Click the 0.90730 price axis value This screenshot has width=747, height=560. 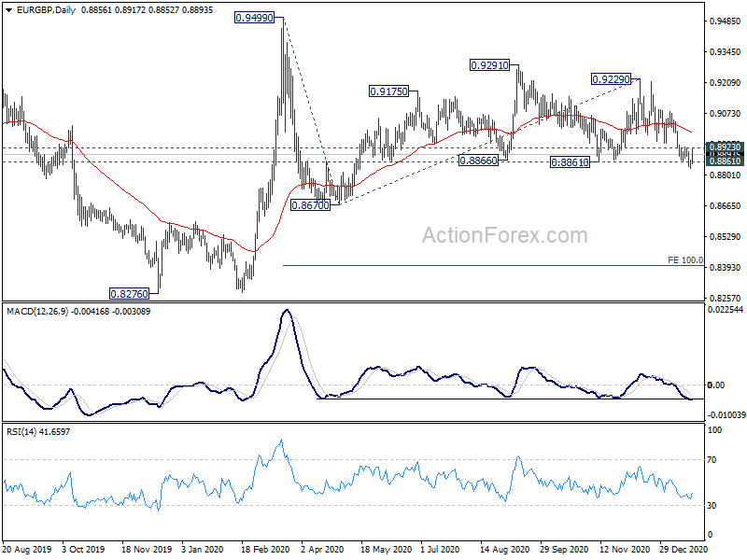[726, 113]
